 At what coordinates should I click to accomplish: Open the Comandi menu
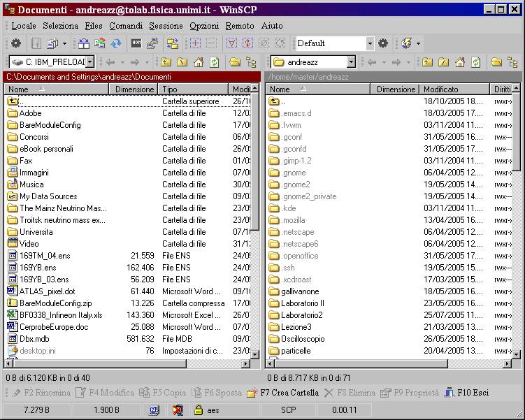coord(126,26)
